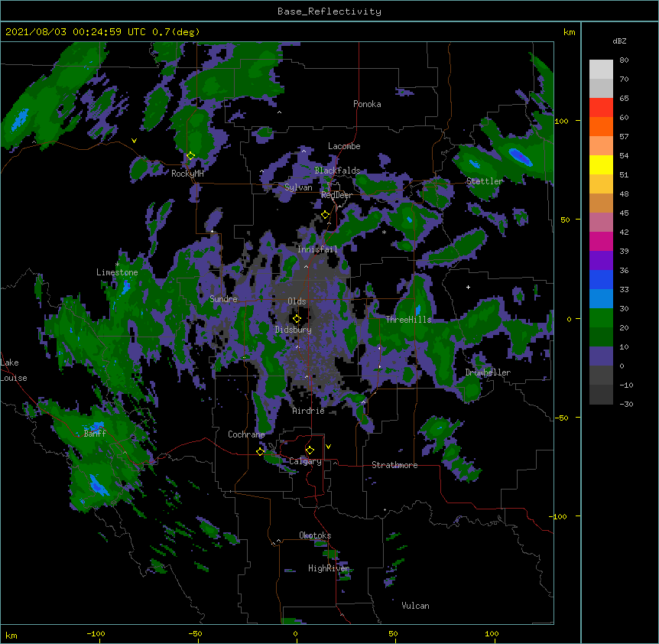Click the dark gray -10 dBZ legend swatch
The image size is (659, 644).
tap(601, 395)
